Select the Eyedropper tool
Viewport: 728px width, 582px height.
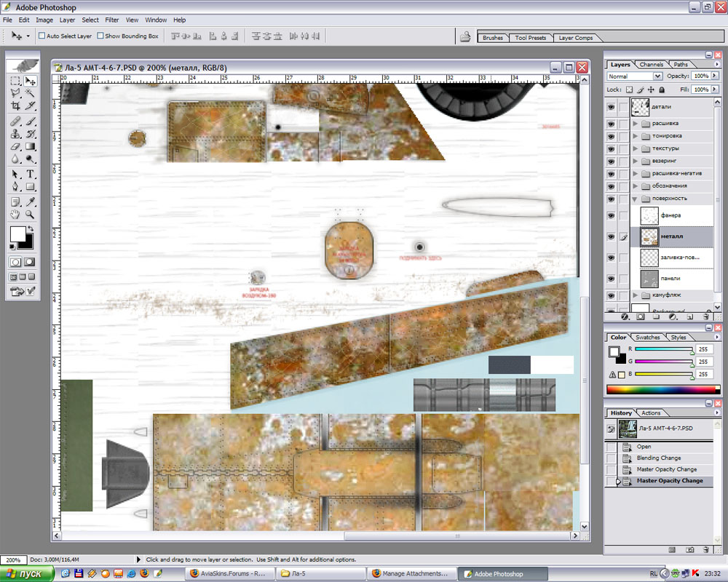click(x=31, y=202)
